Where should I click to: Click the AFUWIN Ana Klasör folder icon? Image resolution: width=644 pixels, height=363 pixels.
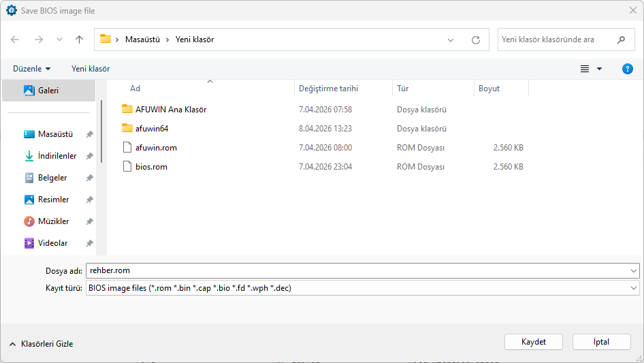(127, 109)
